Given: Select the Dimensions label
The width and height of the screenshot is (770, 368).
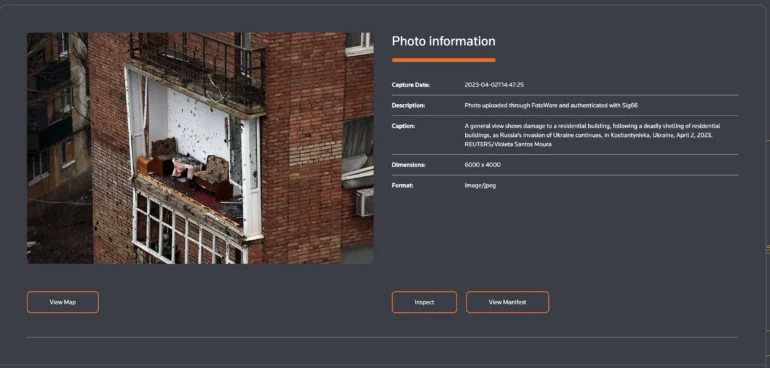Looking at the screenshot, I should pyautogui.click(x=409, y=165).
